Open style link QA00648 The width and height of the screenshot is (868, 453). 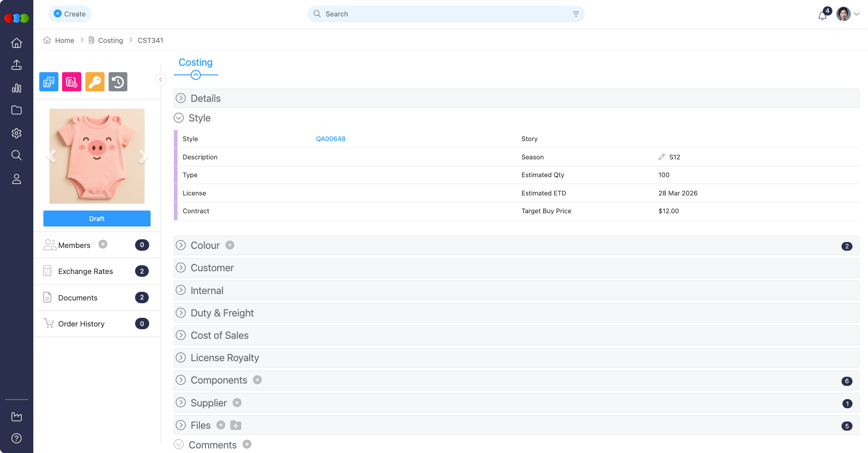330,139
